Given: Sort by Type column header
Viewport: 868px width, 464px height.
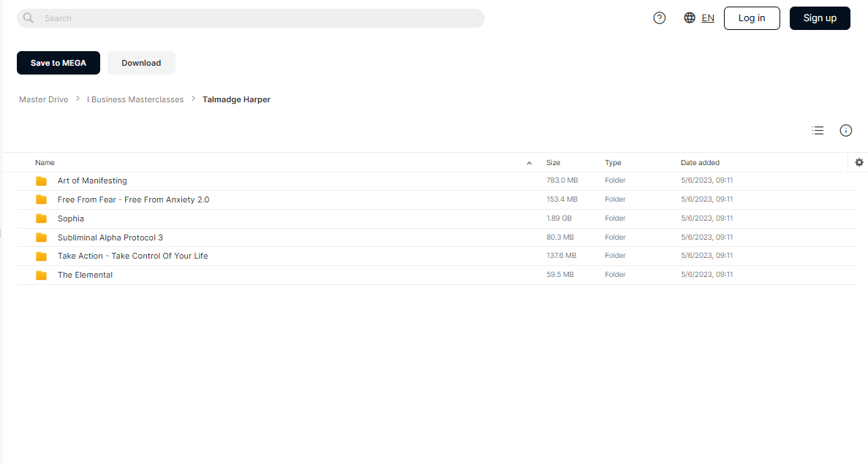Looking at the screenshot, I should point(613,163).
